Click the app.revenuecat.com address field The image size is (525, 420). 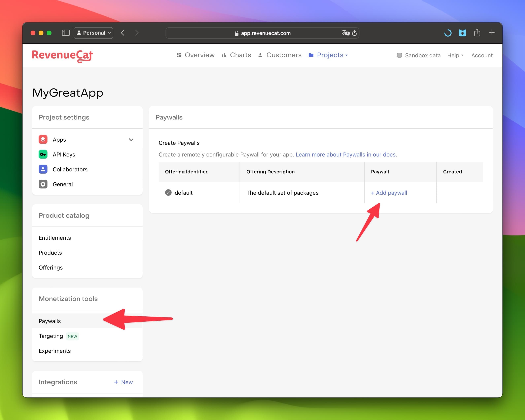[262, 33]
